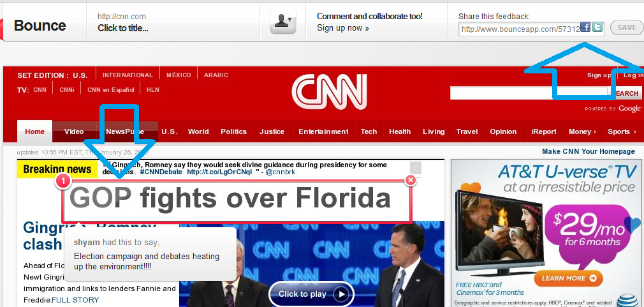Click the Click to play video button

311,294
